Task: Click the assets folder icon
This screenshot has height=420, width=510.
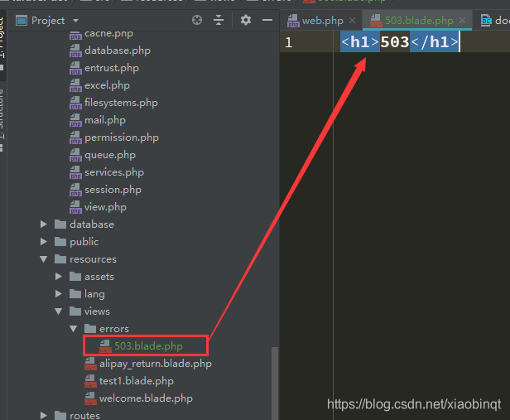Action: tap(75, 277)
